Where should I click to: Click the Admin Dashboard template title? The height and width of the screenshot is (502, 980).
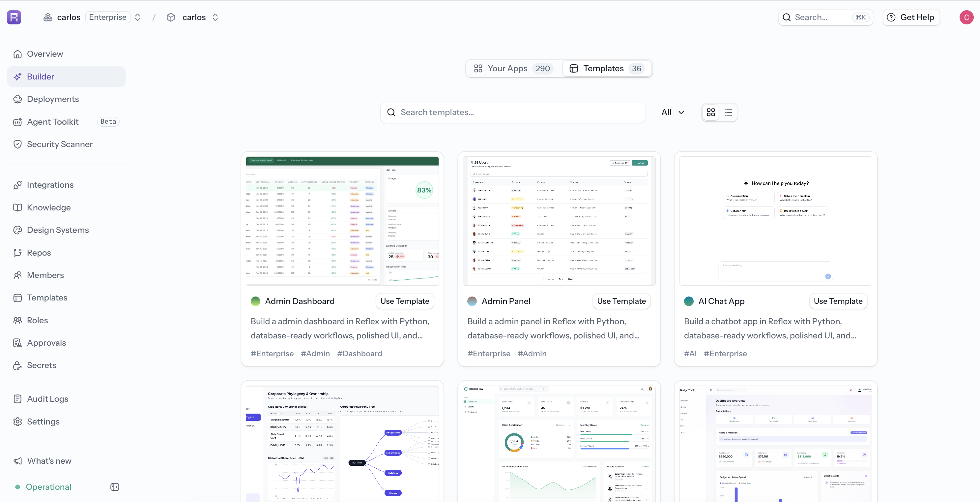(300, 301)
